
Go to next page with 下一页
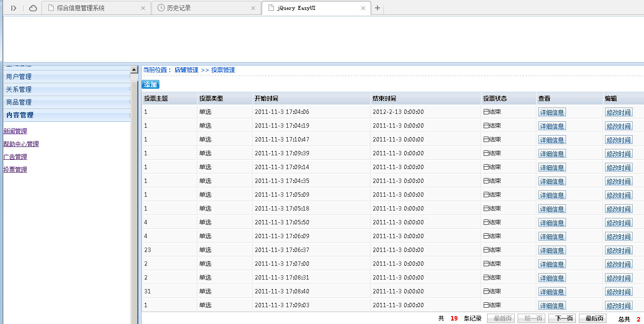562,319
